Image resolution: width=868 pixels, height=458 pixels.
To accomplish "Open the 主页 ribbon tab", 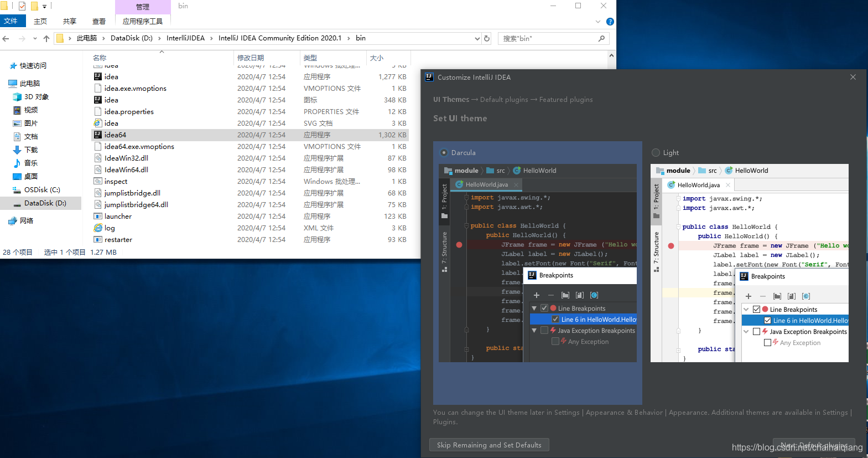I will (40, 21).
